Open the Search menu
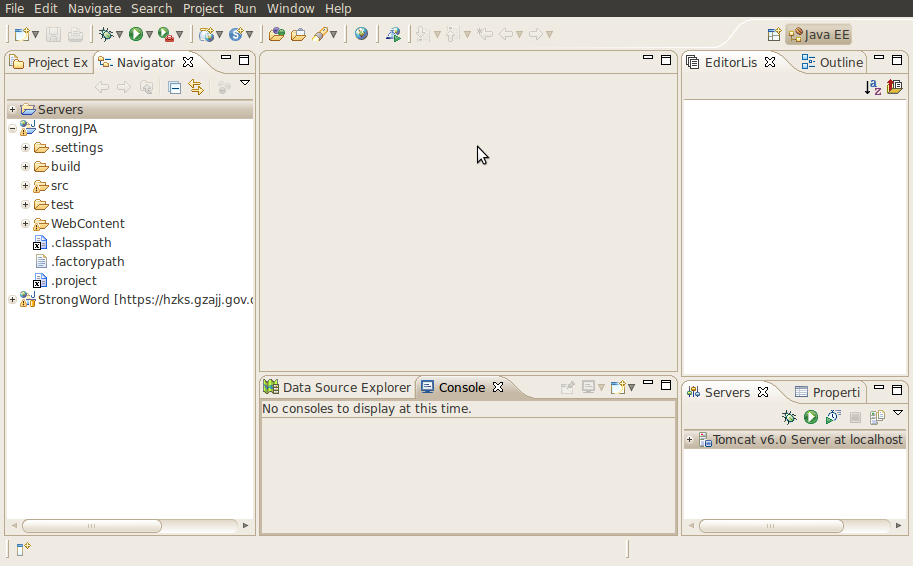This screenshot has width=913, height=566. (151, 8)
